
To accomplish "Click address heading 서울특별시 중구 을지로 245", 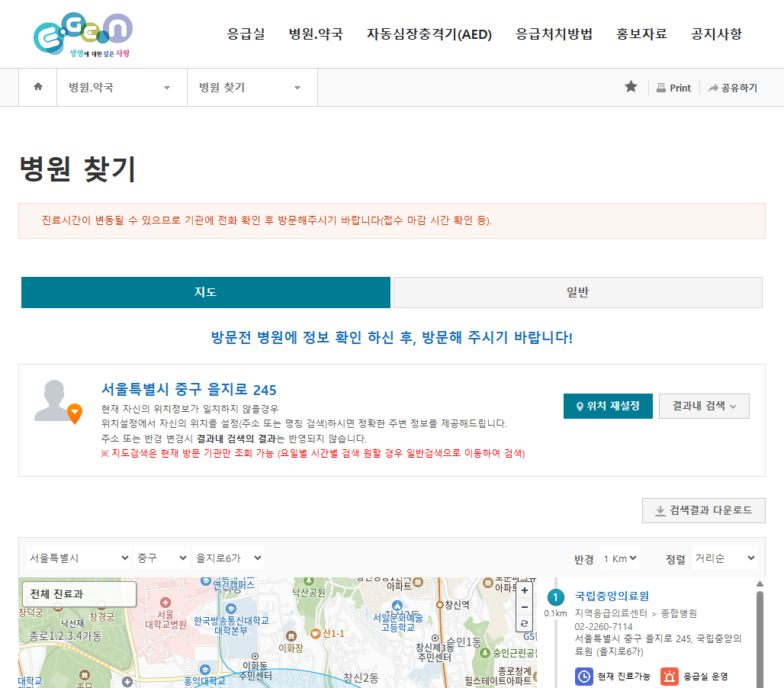I will tap(189, 390).
